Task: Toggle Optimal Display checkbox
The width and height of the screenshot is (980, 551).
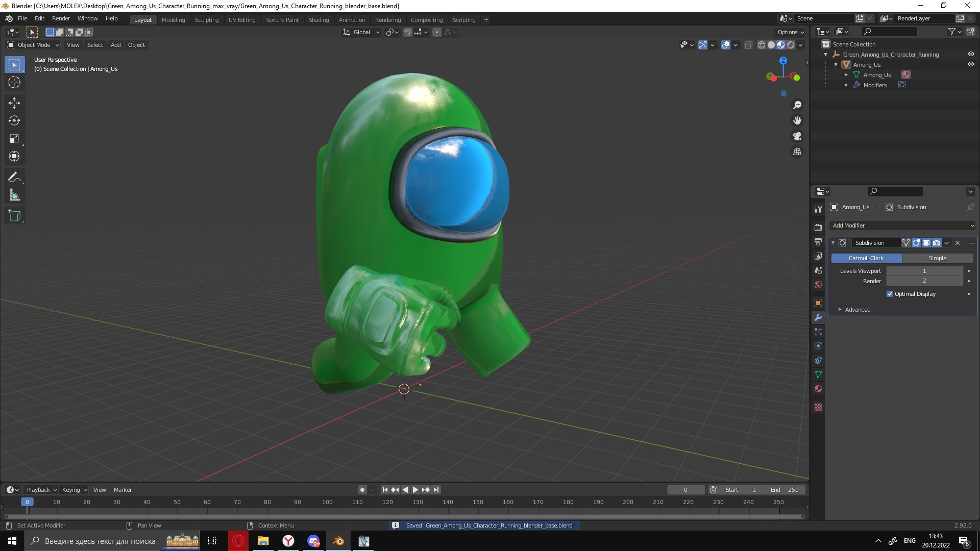Action: pyautogui.click(x=890, y=294)
